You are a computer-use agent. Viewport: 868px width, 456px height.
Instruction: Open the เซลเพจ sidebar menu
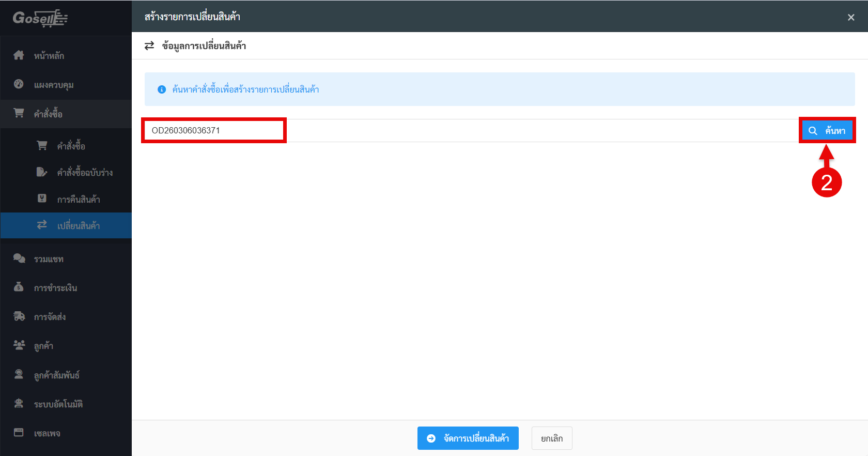[47, 433]
